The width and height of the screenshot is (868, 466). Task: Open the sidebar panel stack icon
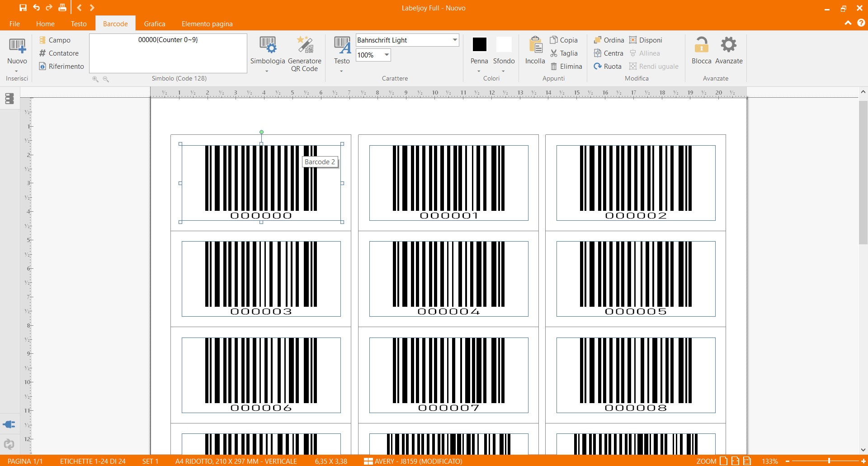[x=9, y=99]
